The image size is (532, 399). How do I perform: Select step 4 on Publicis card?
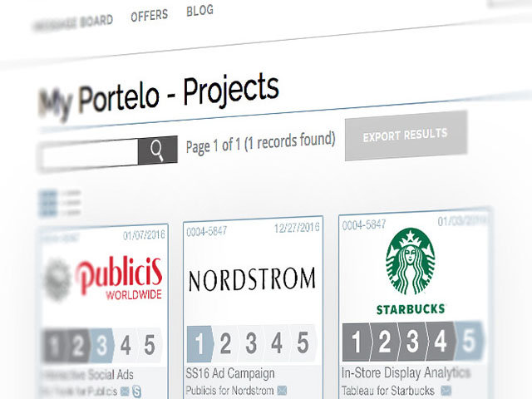point(126,345)
